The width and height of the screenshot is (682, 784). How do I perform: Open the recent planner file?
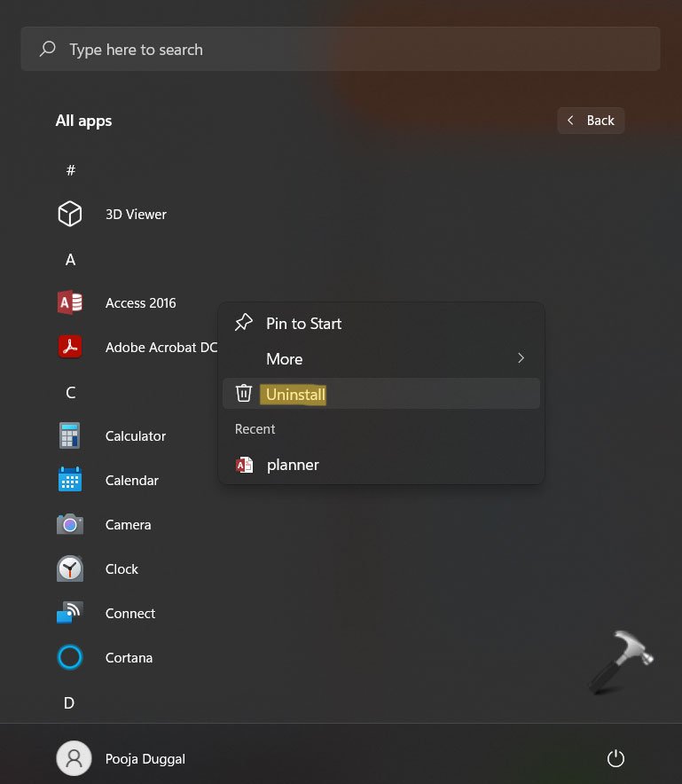(293, 465)
